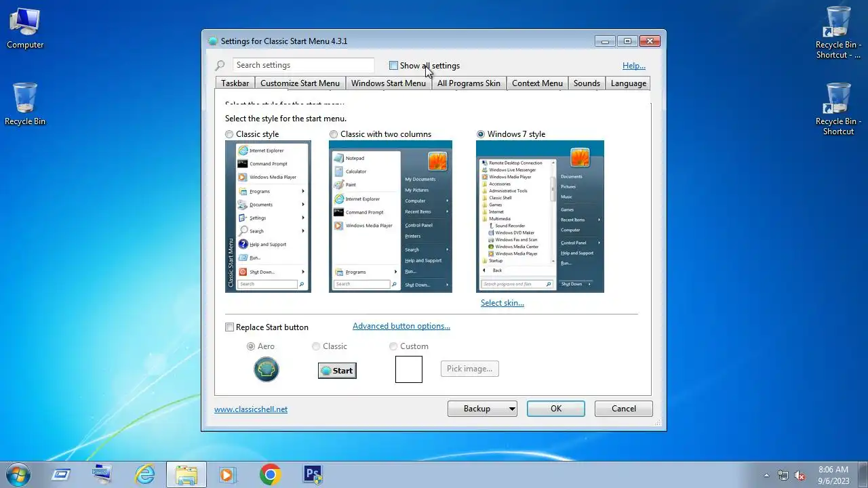Open the Language tab
The width and height of the screenshot is (868, 488).
[629, 83]
